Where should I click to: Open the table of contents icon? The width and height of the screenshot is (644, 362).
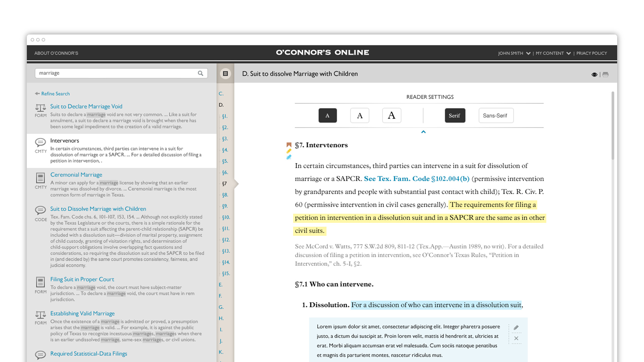pos(225,74)
